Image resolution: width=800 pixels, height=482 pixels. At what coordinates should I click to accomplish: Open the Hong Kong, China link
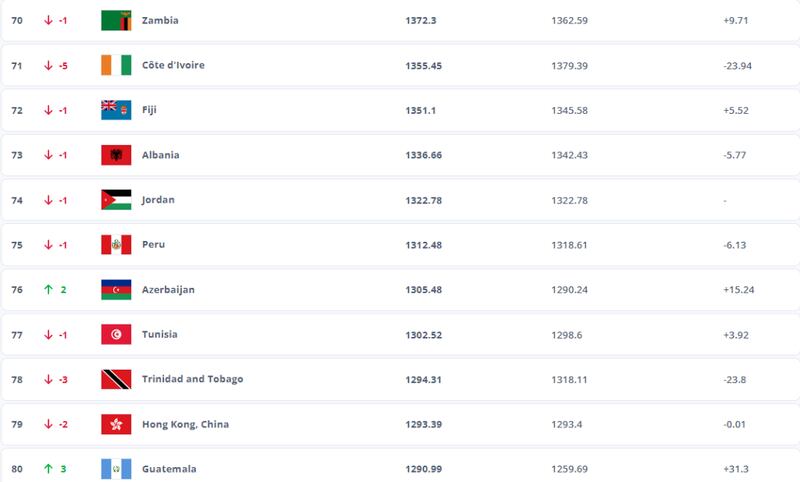(185, 424)
